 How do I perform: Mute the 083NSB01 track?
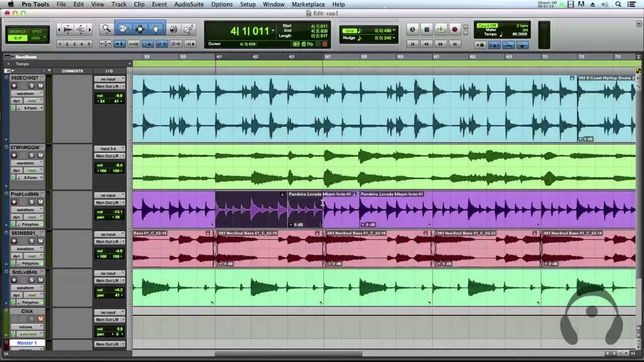click(x=40, y=241)
